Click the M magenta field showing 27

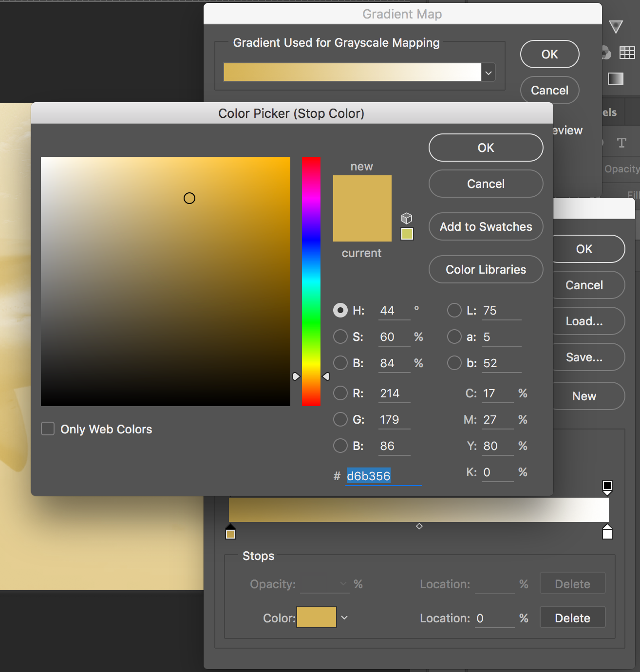click(x=498, y=420)
